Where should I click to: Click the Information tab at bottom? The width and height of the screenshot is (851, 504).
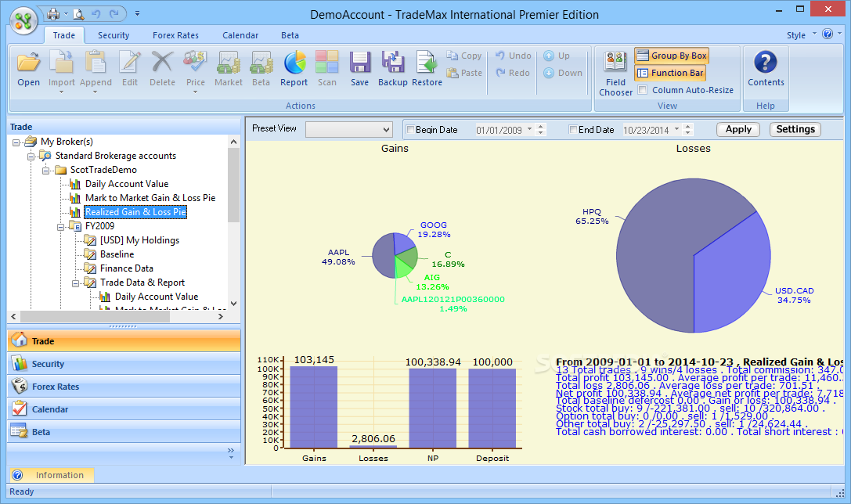(52, 475)
